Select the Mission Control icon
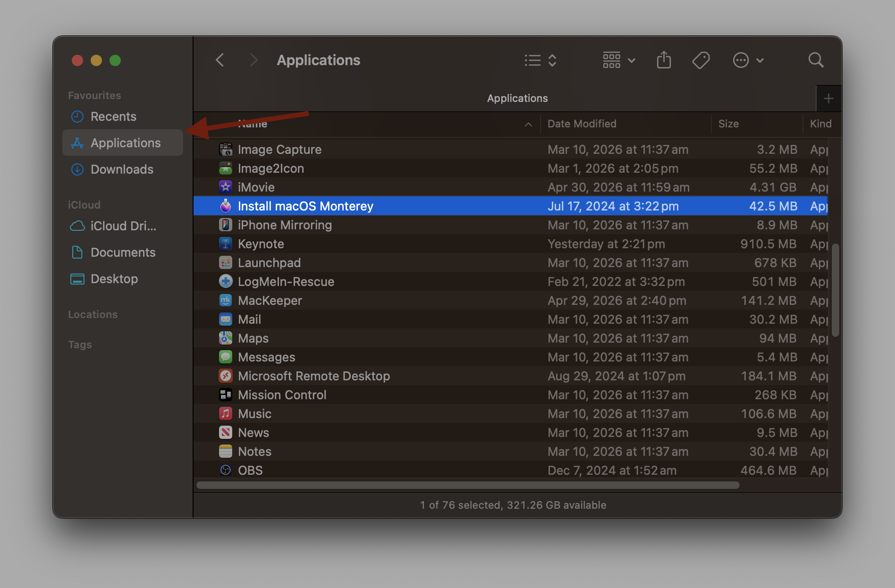The image size is (895, 588). (x=226, y=395)
